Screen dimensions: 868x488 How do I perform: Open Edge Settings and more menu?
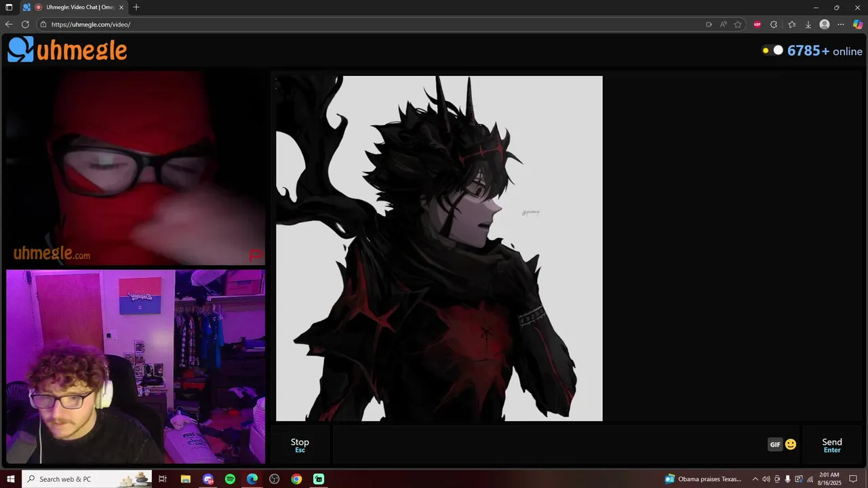coord(841,24)
